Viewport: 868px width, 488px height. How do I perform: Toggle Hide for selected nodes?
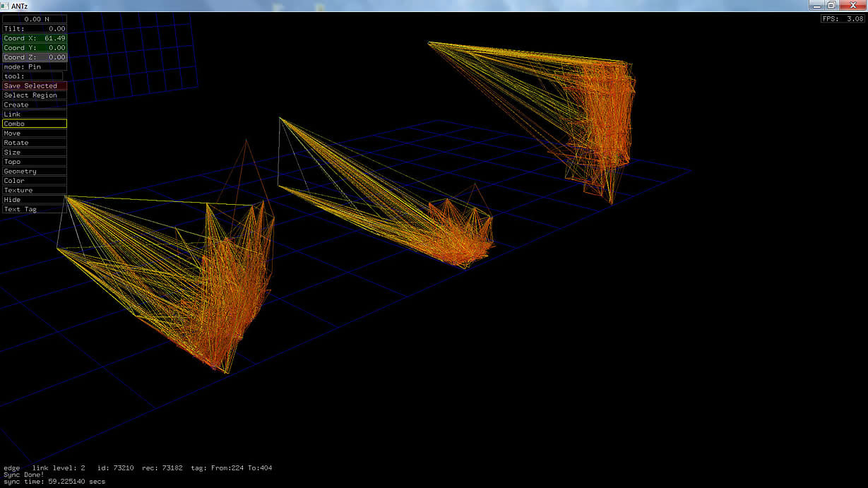point(35,200)
